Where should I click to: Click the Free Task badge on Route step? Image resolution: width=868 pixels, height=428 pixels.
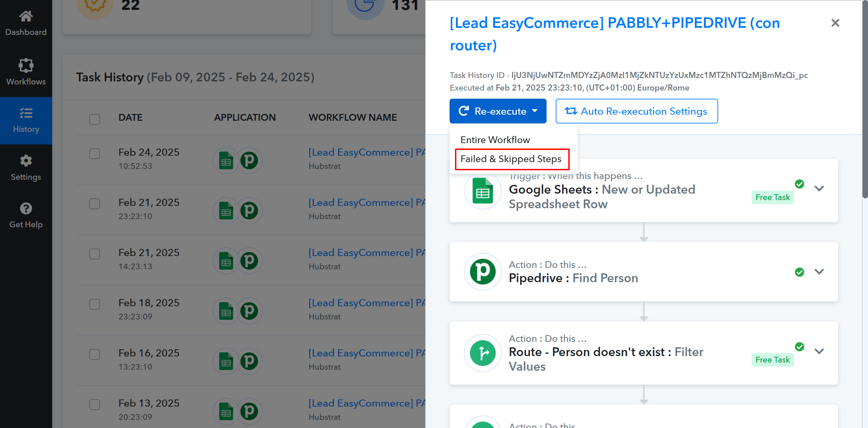point(772,360)
